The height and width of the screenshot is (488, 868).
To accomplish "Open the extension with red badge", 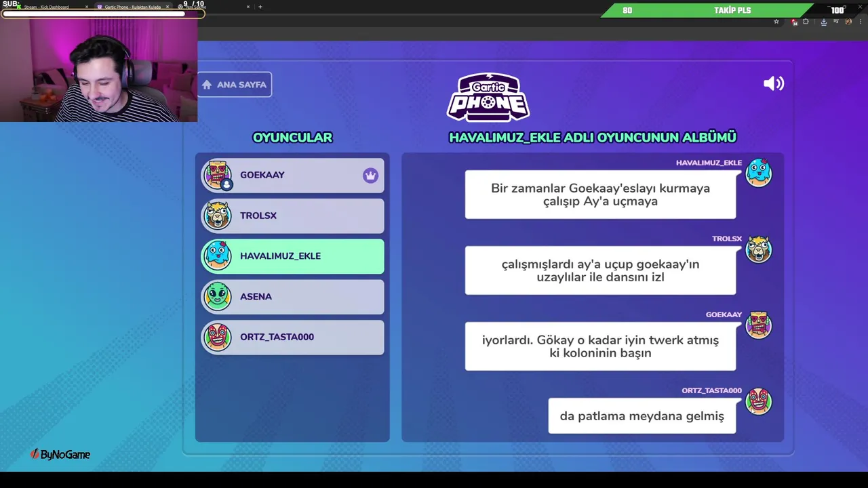I will 794,22.
